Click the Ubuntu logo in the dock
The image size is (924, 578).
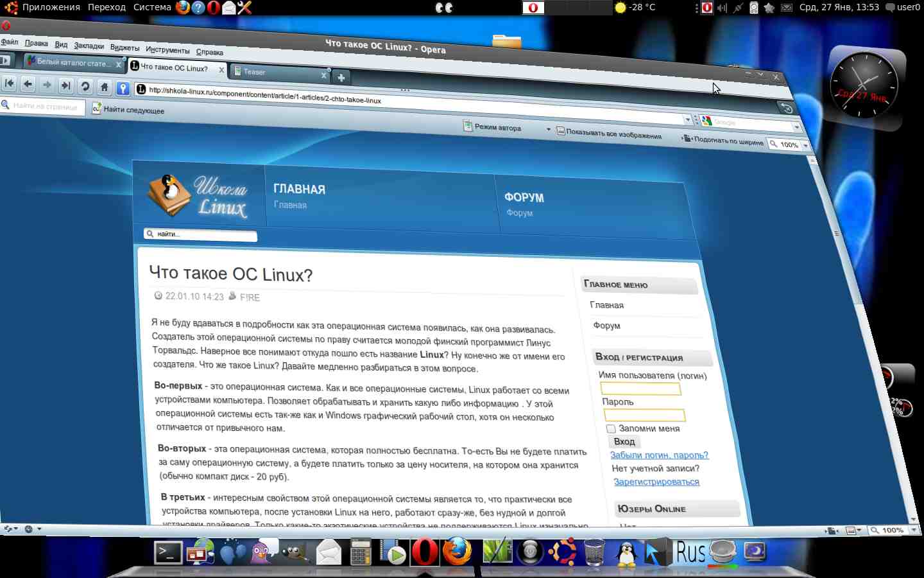[563, 552]
